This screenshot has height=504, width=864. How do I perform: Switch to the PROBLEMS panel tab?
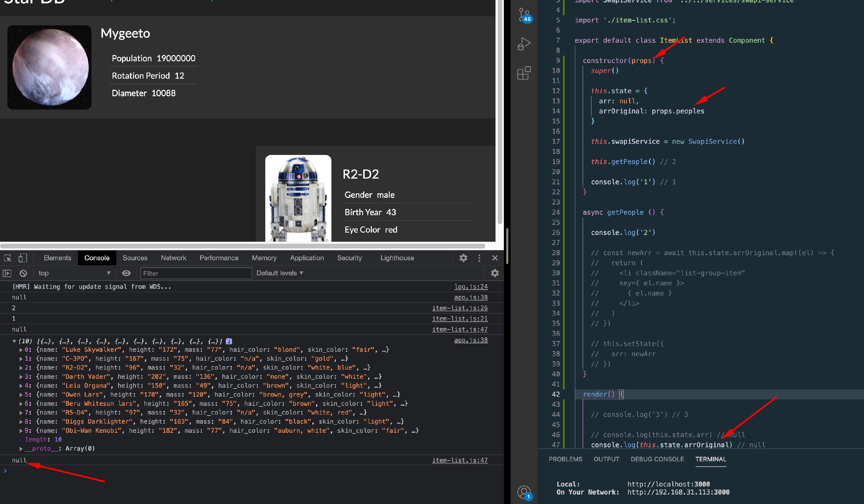pos(565,459)
